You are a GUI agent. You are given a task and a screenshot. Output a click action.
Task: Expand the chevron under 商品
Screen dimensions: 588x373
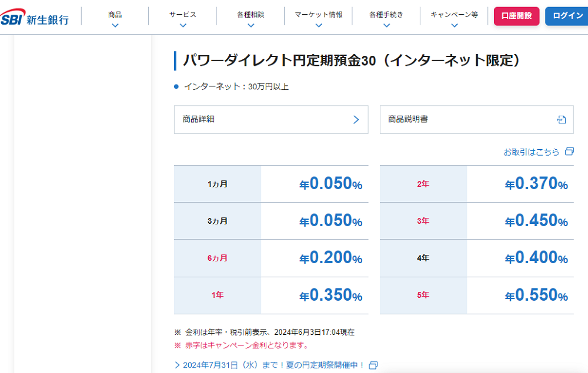point(115,25)
